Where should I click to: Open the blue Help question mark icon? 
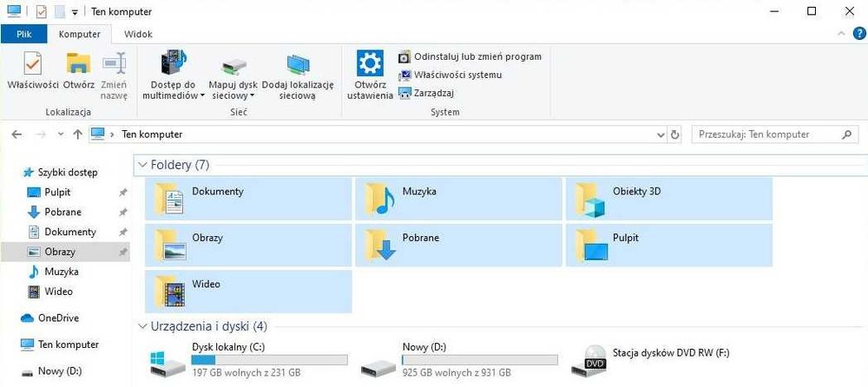click(858, 35)
